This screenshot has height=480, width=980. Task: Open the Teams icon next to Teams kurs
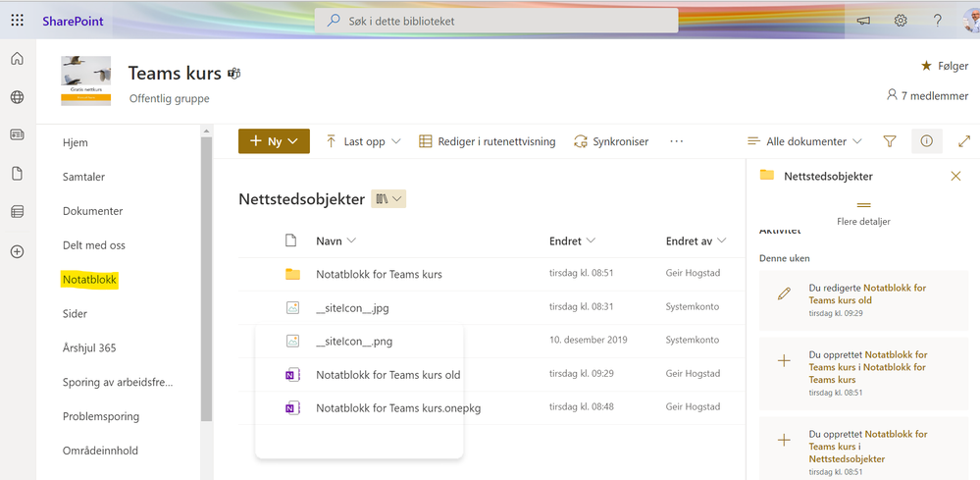click(233, 73)
